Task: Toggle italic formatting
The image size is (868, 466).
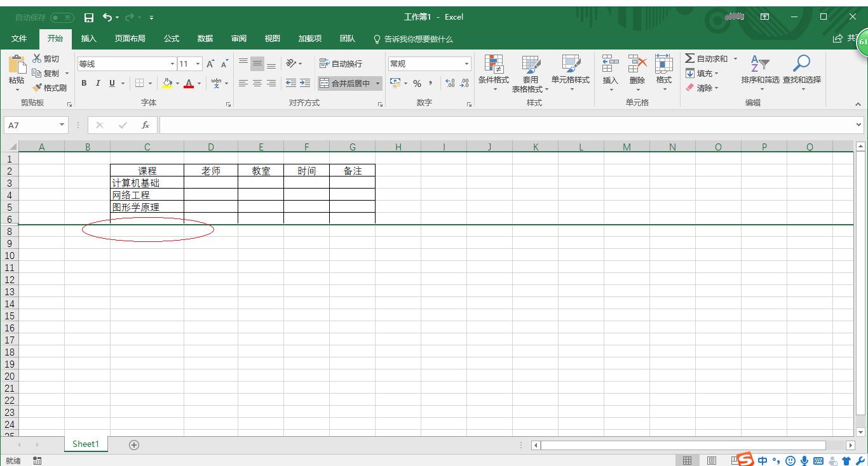Action: point(97,83)
